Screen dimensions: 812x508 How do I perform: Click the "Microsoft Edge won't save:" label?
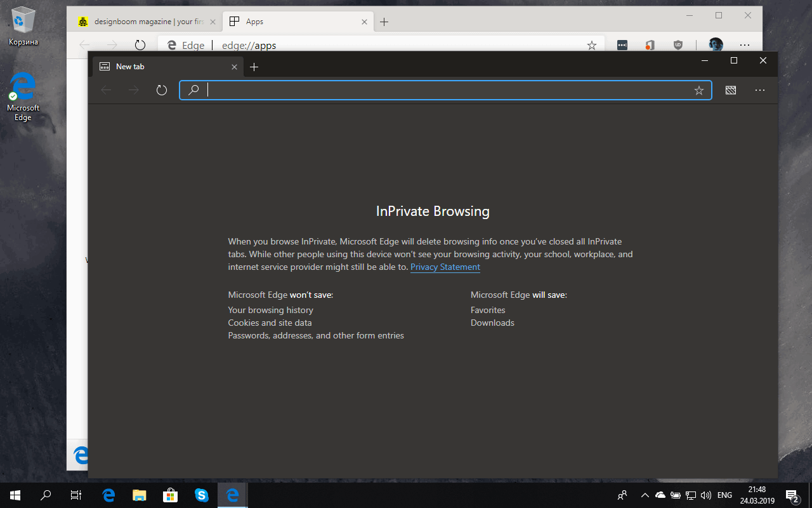click(280, 295)
